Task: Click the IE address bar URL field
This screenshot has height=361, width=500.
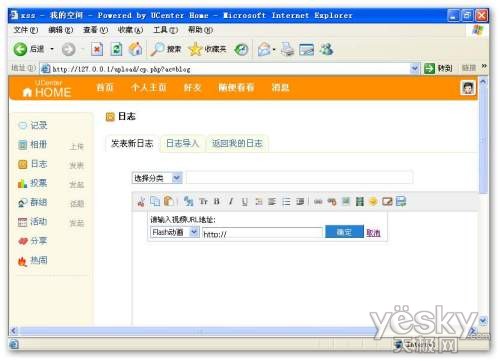Action: (231, 69)
